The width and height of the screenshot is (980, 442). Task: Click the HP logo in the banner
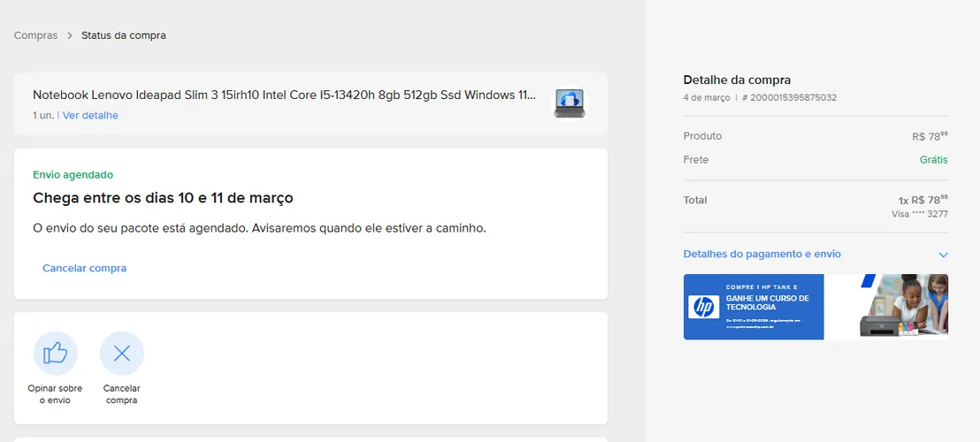click(704, 307)
